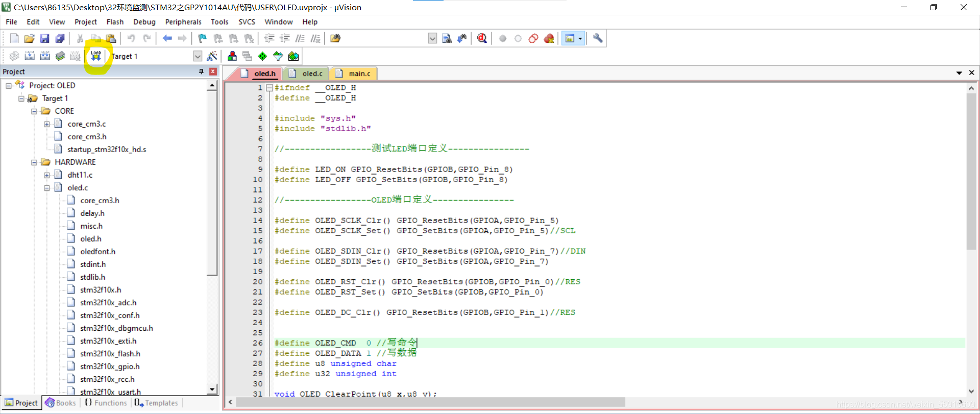This screenshot has width=980, height=414.
Task: Click the Build target icon
Action: coord(30,56)
